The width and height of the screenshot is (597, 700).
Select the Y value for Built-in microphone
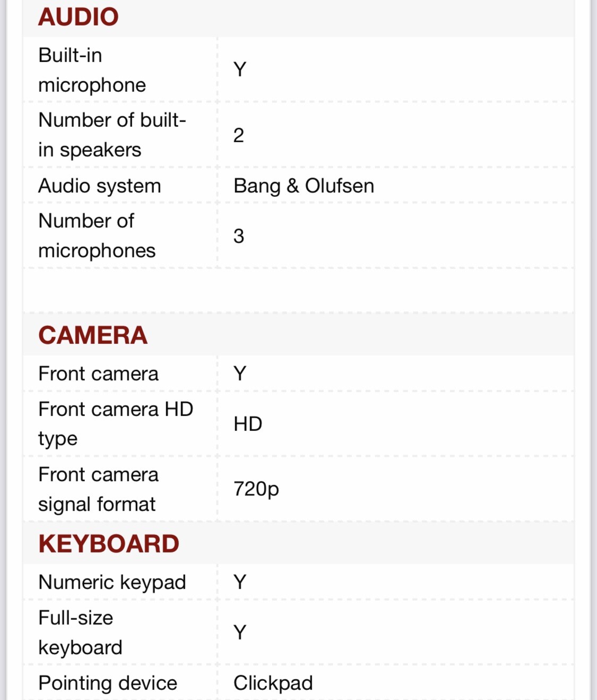coord(240,70)
